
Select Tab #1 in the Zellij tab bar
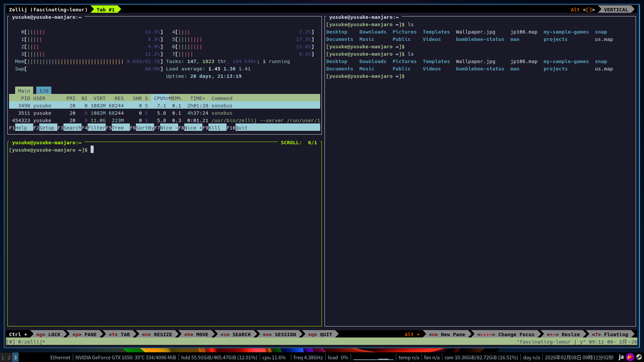point(106,9)
